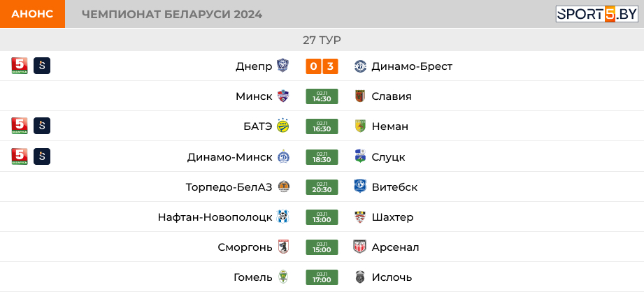Click the 27 ТУР round header
Image resolution: width=644 pixels, height=292 pixels.
pos(322,41)
